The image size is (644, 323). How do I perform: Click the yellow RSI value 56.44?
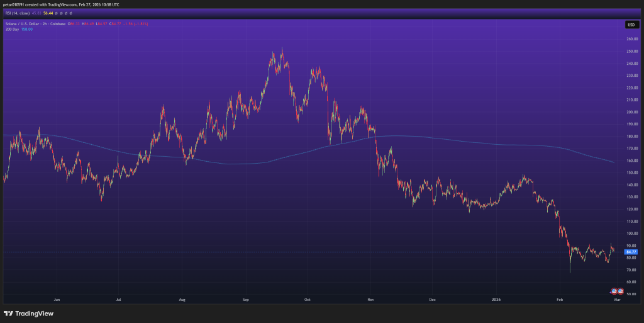click(x=49, y=12)
